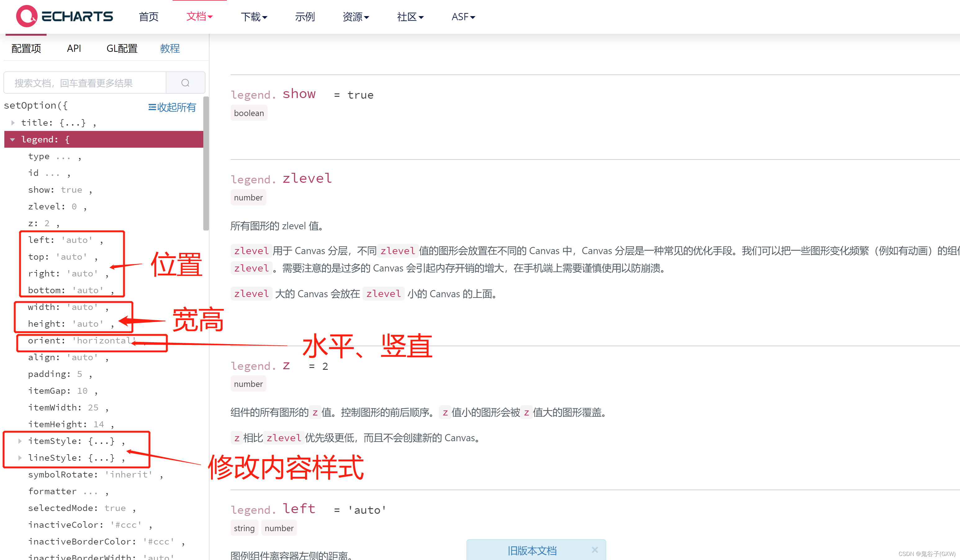
Task: Open the 示例 nav item
Action: 305,17
